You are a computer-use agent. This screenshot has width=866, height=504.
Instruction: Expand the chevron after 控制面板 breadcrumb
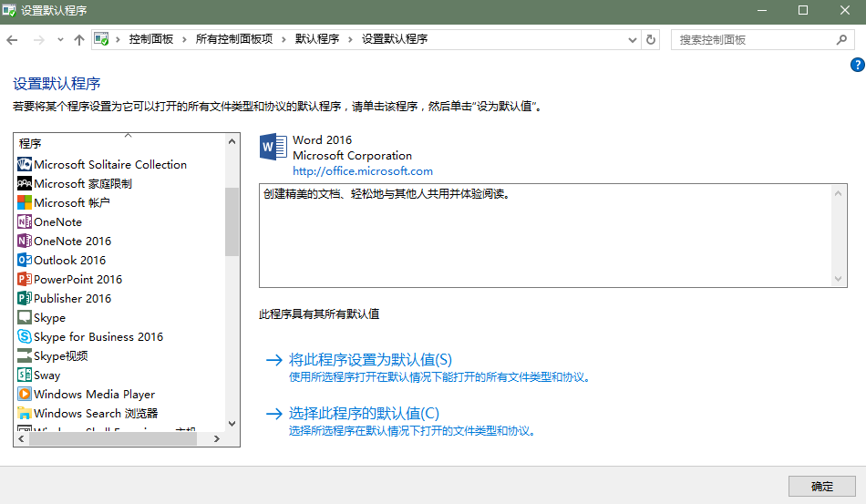(184, 39)
